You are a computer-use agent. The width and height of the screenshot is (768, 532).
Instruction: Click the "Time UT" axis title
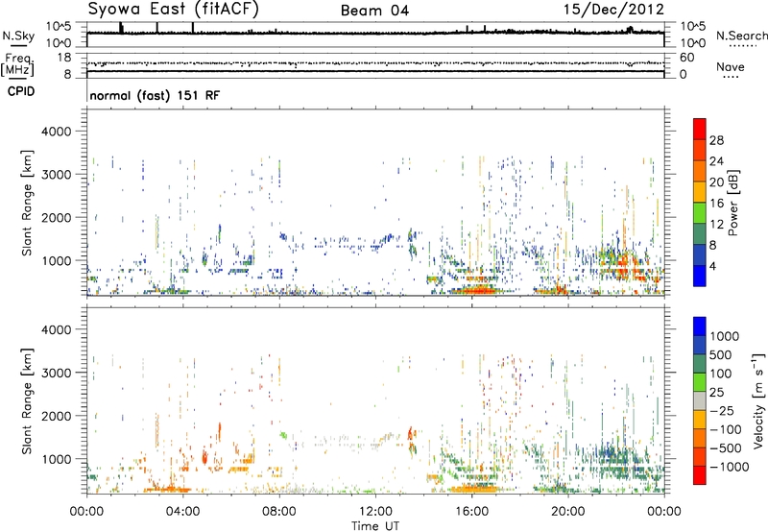click(375, 526)
